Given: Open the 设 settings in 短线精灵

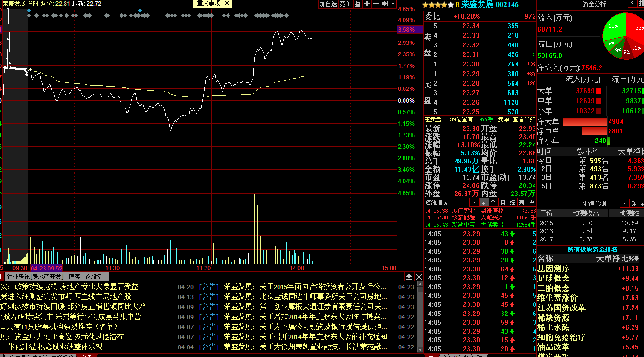Looking at the screenshot, I should (x=531, y=203).
